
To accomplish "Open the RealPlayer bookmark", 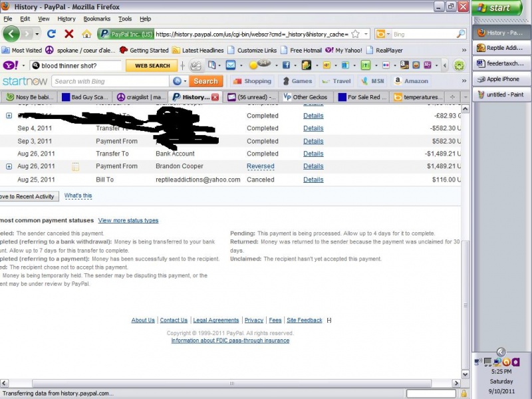I will pos(384,51).
